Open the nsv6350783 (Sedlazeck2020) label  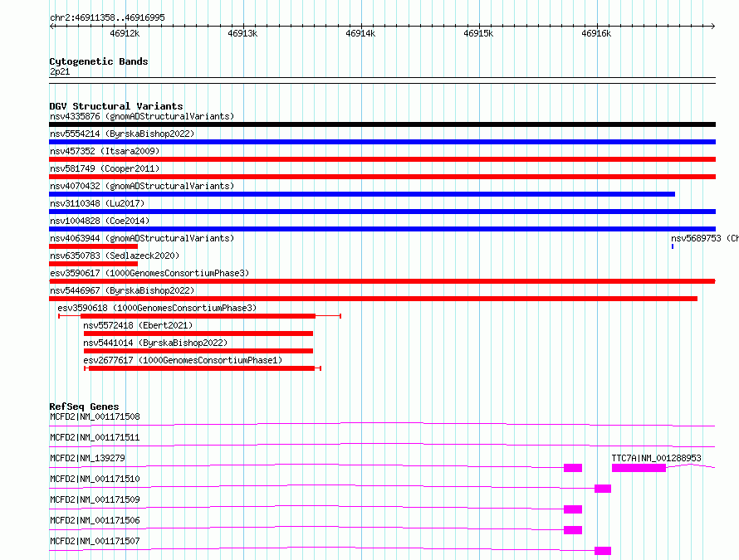pos(115,256)
